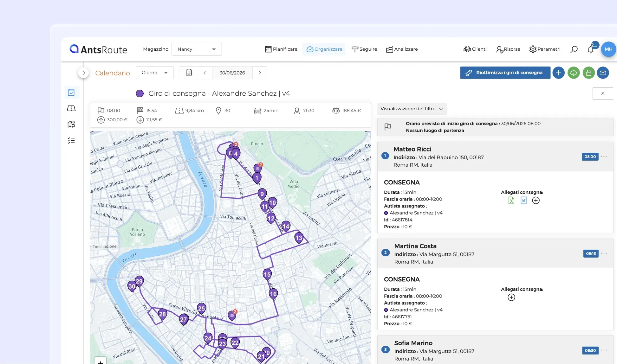The width and height of the screenshot is (617, 364).
Task: Click the 9,84 km distance value
Action: tap(194, 111)
